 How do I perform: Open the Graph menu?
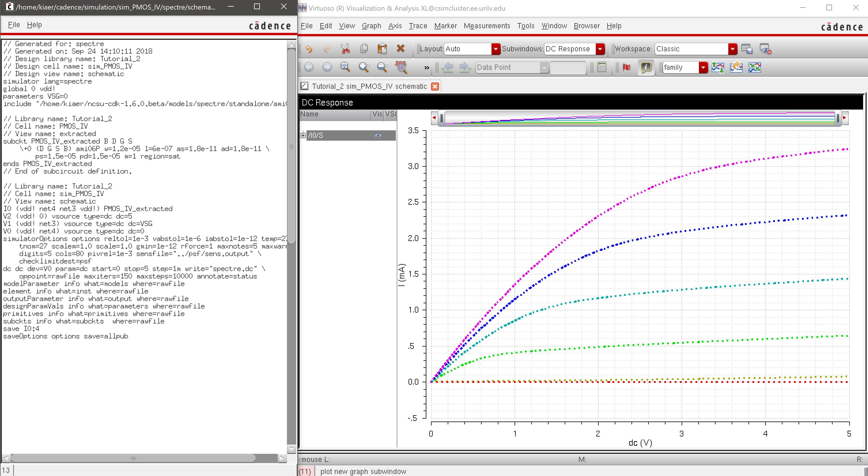pyautogui.click(x=371, y=26)
